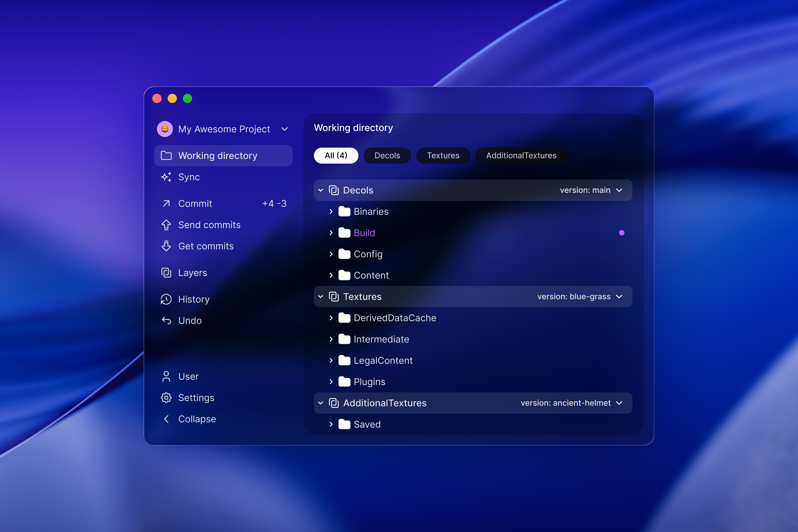This screenshot has width=798, height=532.
Task: Select the Textures filter tab
Action: 443,155
